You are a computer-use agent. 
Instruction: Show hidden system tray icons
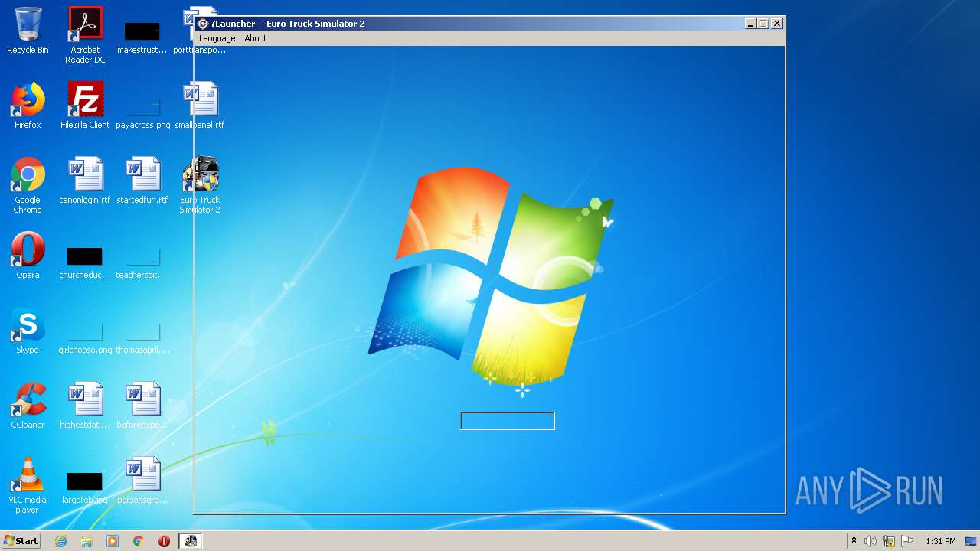tap(854, 541)
